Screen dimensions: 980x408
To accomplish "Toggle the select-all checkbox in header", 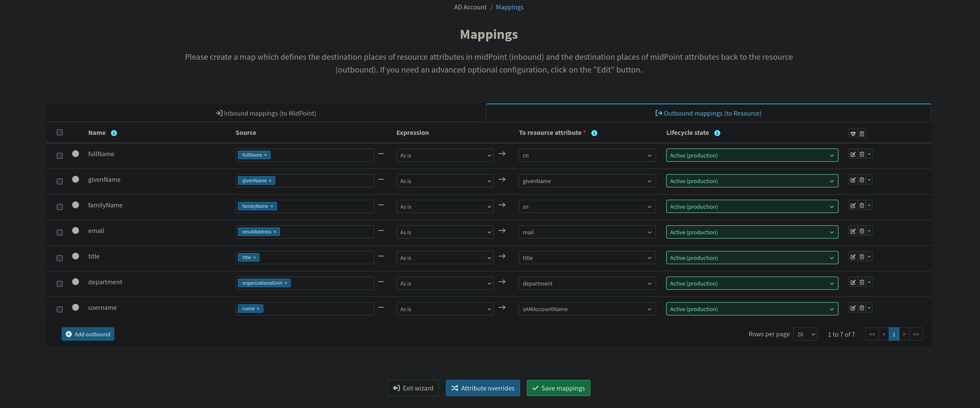I will point(60,132).
